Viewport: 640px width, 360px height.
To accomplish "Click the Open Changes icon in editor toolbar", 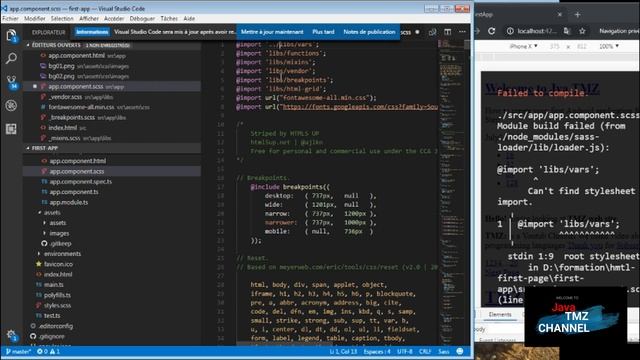I will tap(432, 32).
